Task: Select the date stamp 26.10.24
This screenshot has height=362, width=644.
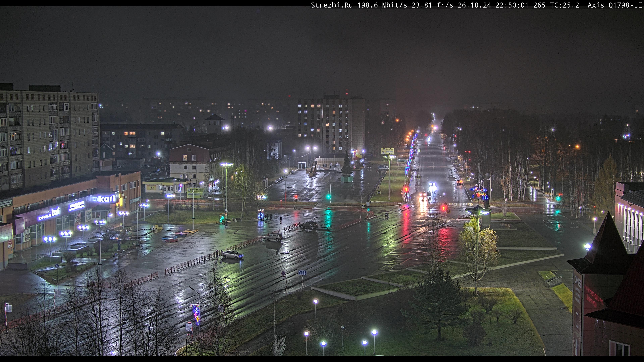Action: pyautogui.click(x=474, y=5)
